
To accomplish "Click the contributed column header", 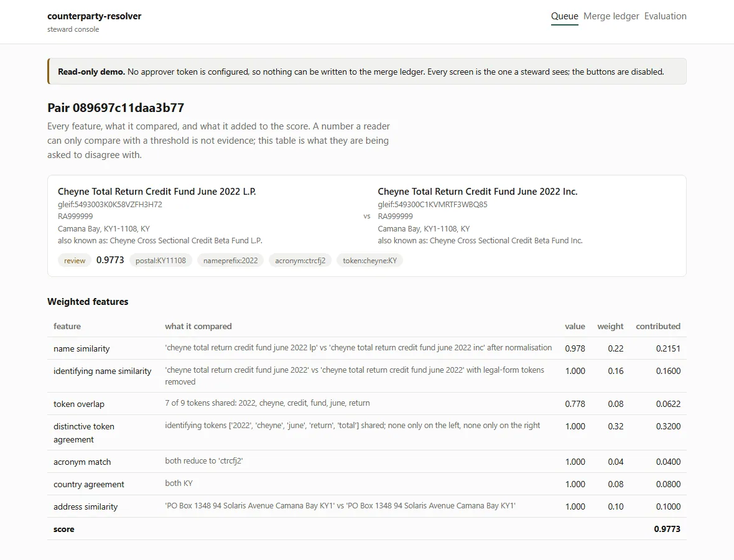I will point(658,326).
